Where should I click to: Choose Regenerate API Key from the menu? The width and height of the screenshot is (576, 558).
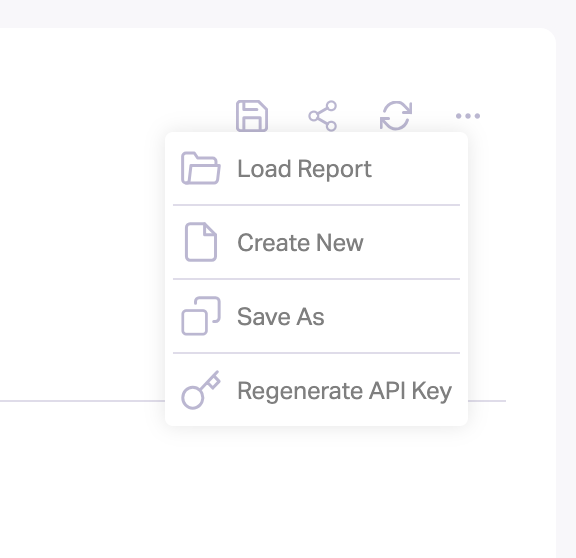(316, 390)
